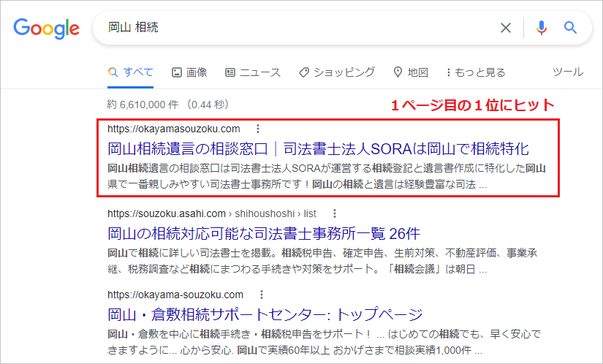Click snippet starting 岡山で相続に詳しい司法書士を掲載
Screen dimensions: 603x364
click(x=322, y=261)
